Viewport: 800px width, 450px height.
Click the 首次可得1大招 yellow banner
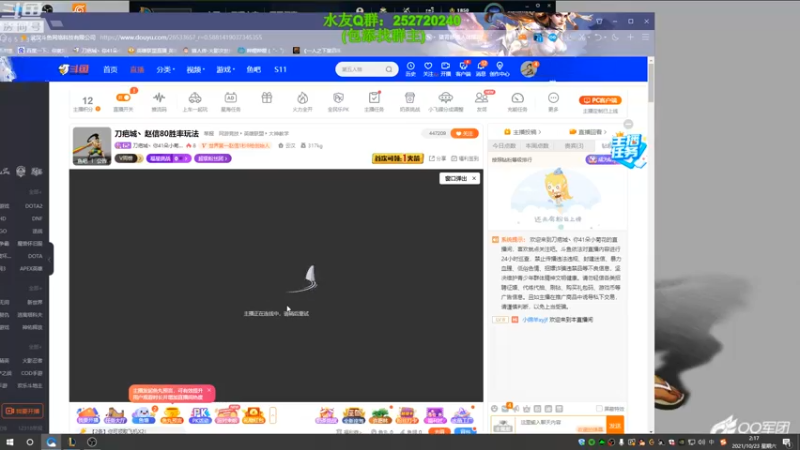tap(397, 158)
